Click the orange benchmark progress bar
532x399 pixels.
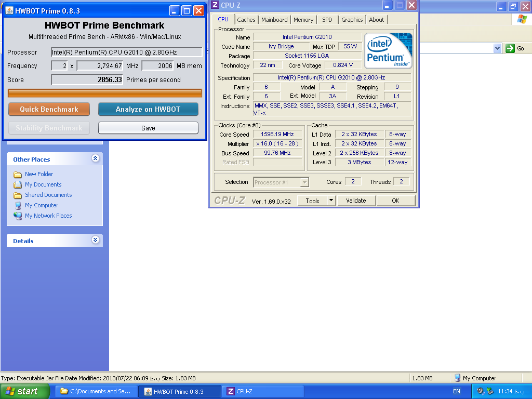coord(105,94)
